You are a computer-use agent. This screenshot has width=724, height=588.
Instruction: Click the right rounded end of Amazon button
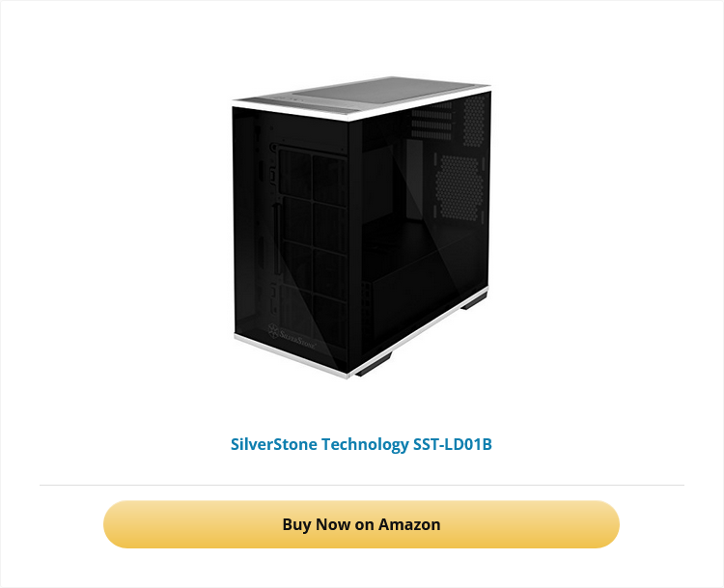click(x=602, y=524)
